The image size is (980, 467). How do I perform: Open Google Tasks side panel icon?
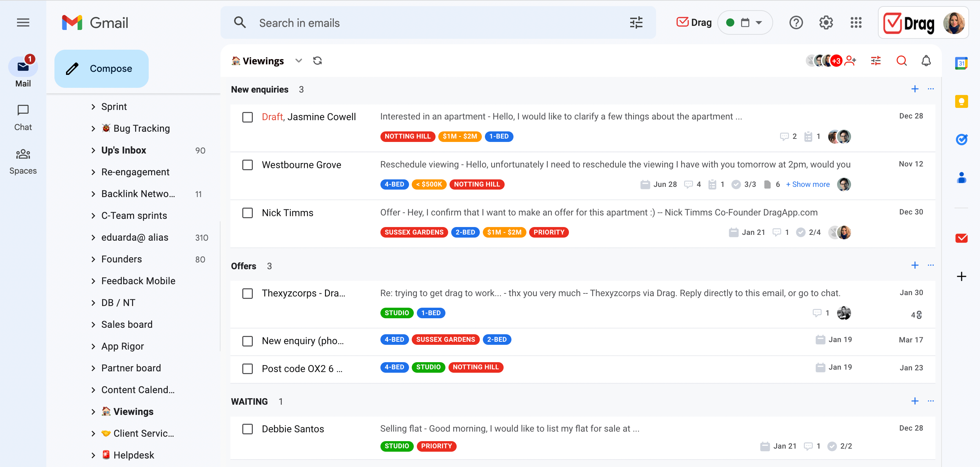click(961, 139)
